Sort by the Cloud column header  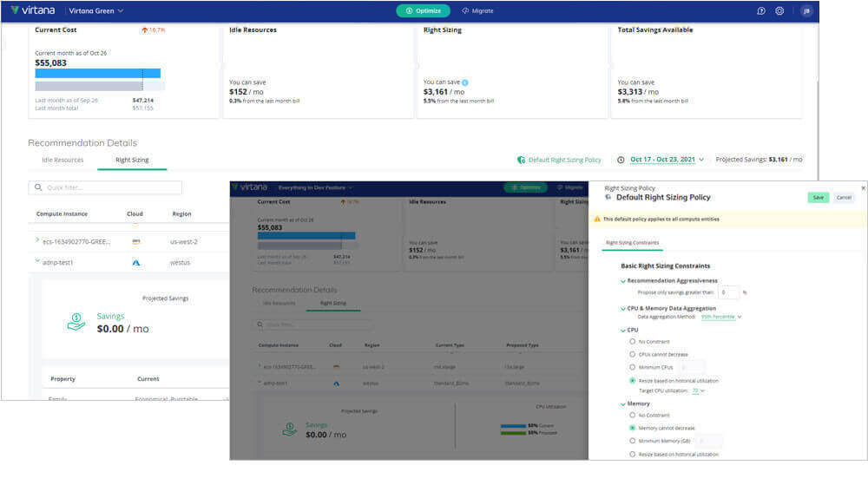click(135, 213)
